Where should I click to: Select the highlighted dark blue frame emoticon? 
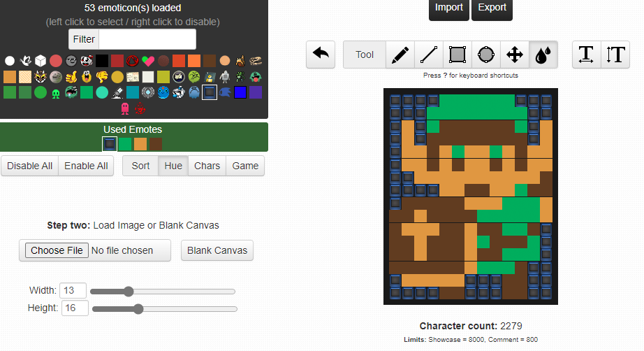210,92
